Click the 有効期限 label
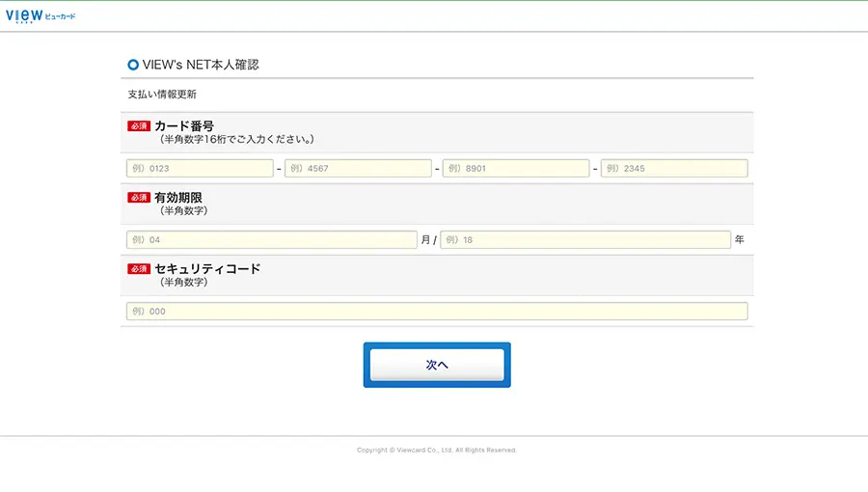The height and width of the screenshot is (492, 868). [178, 197]
